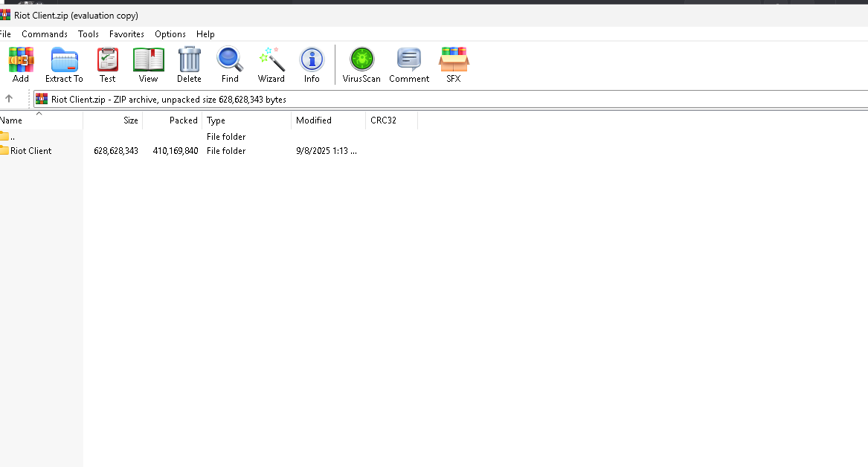Click parent row's File folder type
This screenshot has width=868, height=467.
[226, 136]
